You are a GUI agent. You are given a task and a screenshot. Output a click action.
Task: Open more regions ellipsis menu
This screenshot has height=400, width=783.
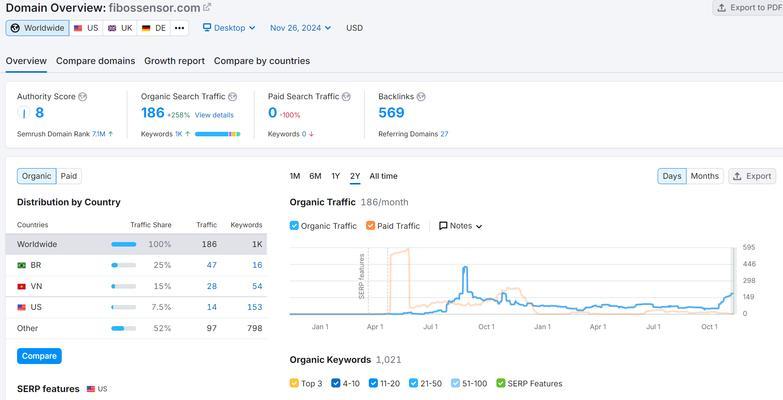180,28
